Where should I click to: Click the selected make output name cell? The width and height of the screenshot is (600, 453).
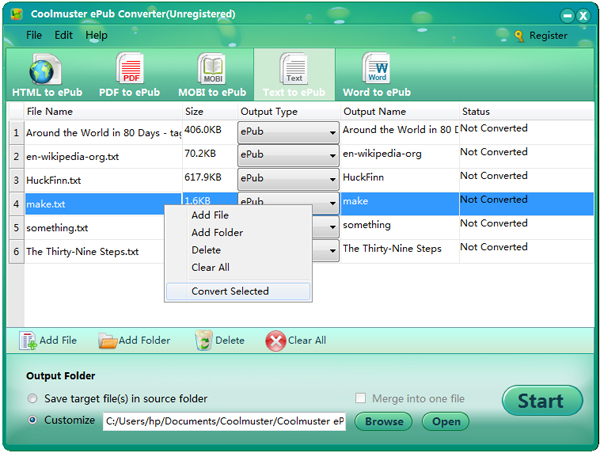399,204
